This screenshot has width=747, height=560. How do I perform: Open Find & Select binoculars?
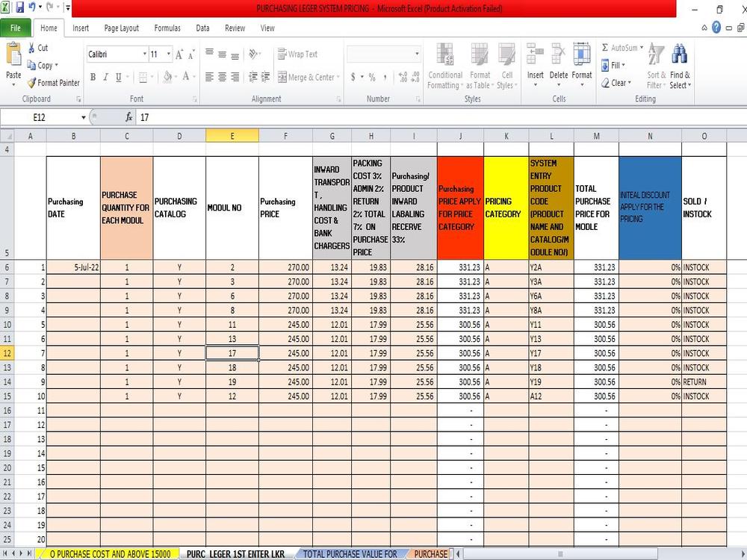pyautogui.click(x=680, y=66)
